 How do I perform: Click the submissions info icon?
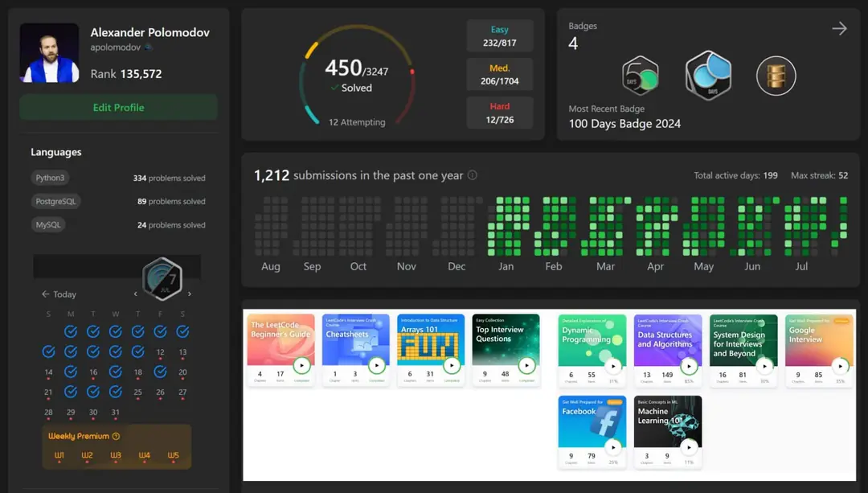473,175
